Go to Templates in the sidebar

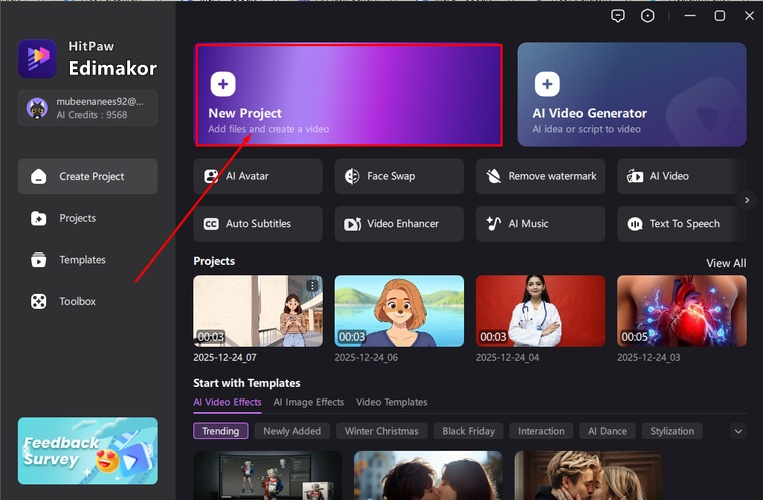(82, 260)
